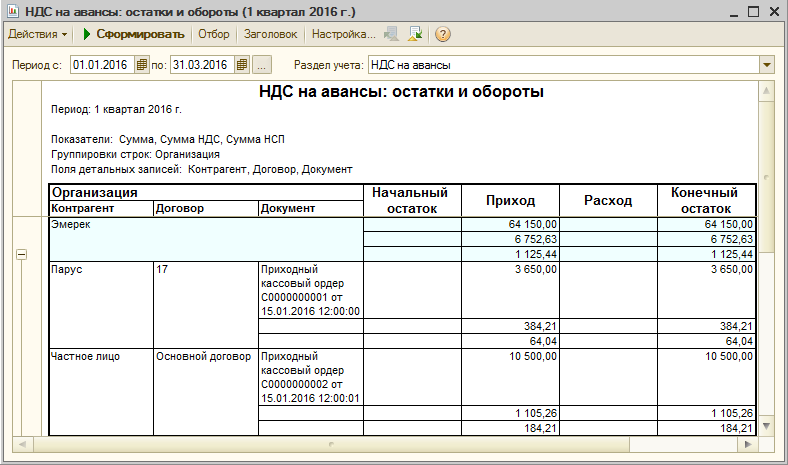
Task: Expand the Раздел учета dropdown
Action: (767, 65)
